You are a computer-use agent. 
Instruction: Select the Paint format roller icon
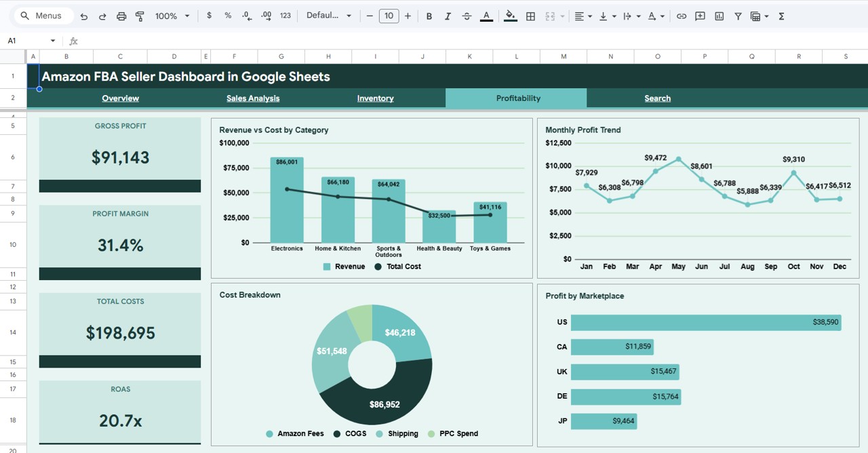click(140, 16)
